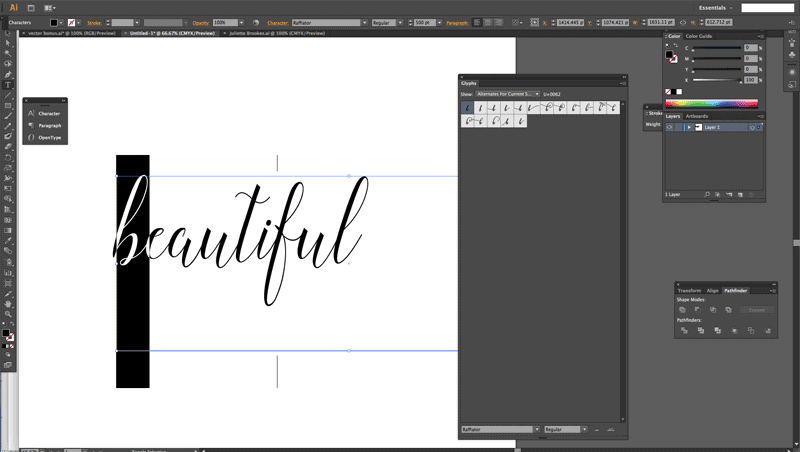Screen dimensions: 800x452
Task: Pick a color from the spectrum bar
Action: pos(712,104)
